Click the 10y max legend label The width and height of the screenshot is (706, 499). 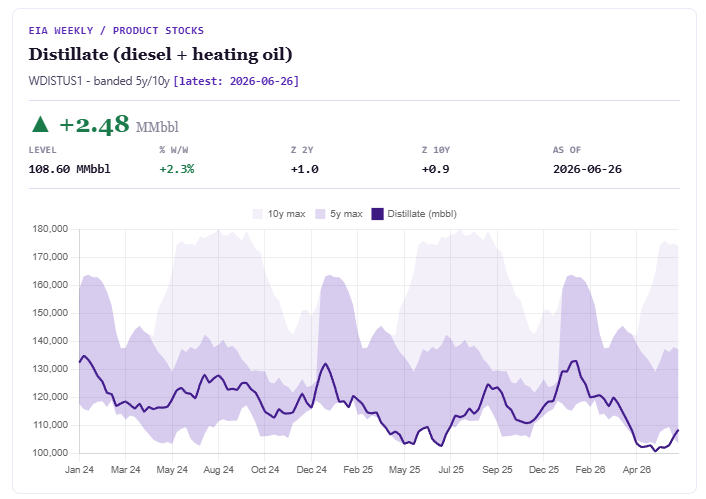click(286, 214)
